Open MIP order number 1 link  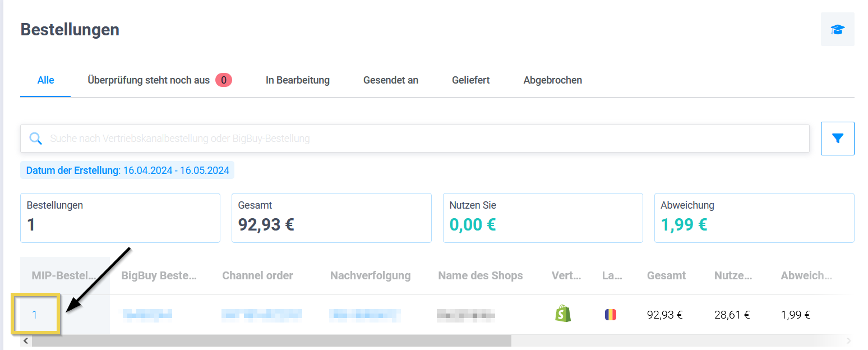pos(34,315)
